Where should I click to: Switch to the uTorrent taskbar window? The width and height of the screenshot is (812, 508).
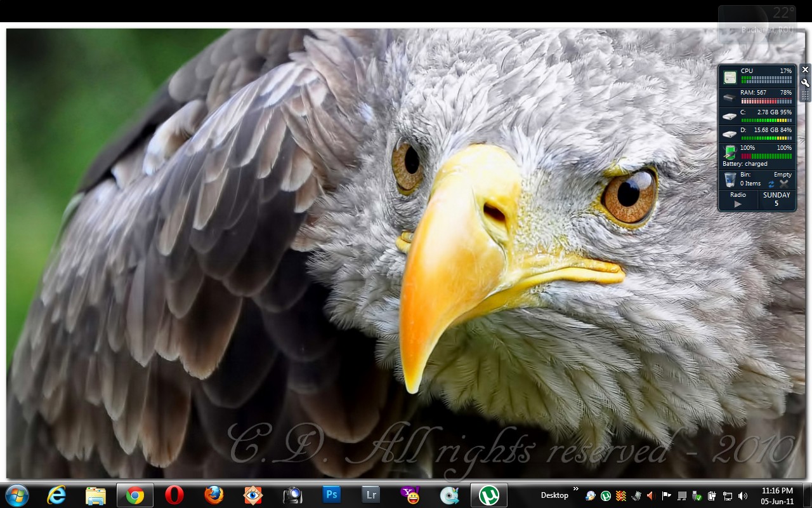[x=488, y=495]
